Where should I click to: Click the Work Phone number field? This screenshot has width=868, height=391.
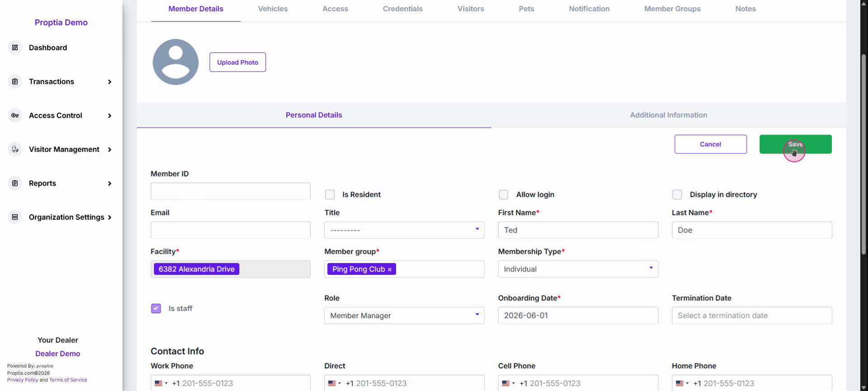pos(231,383)
